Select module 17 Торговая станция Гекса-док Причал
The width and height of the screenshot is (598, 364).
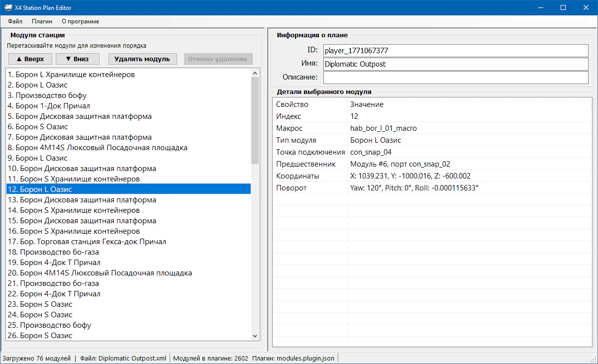(87, 242)
